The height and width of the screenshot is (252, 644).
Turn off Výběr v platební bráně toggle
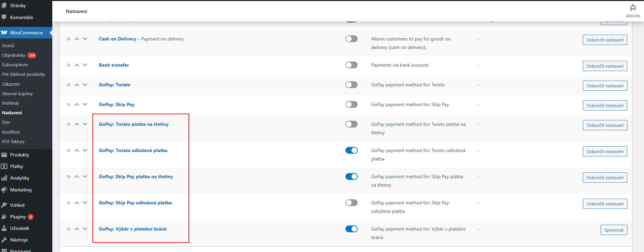tap(352, 229)
